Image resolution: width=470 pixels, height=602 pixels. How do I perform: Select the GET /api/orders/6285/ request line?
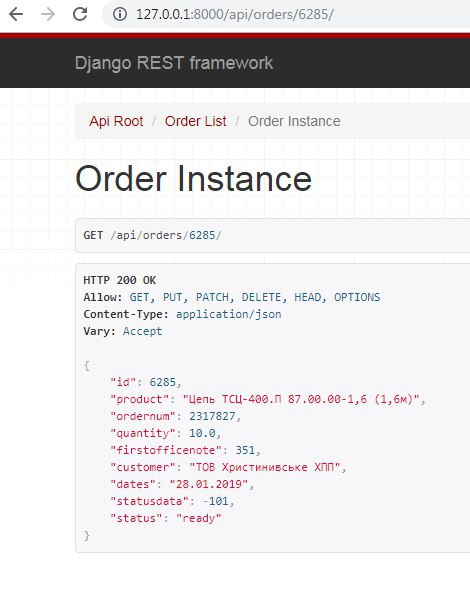pos(152,235)
